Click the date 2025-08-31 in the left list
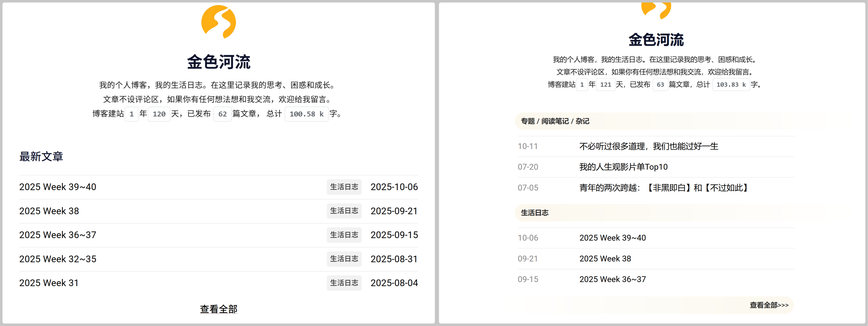The height and width of the screenshot is (326, 868). point(394,259)
